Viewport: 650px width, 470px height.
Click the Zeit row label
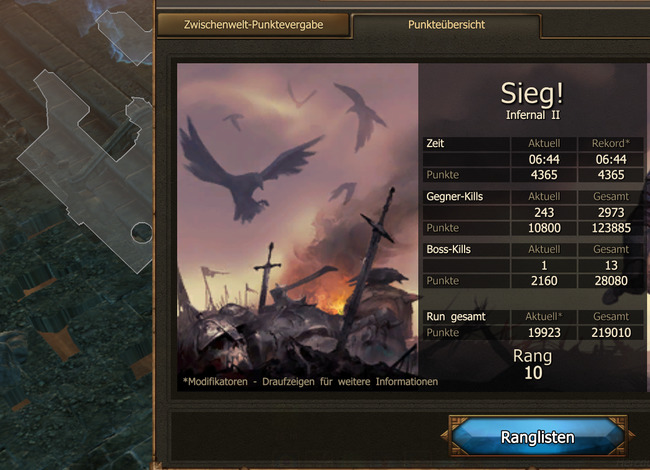pyautogui.click(x=435, y=143)
